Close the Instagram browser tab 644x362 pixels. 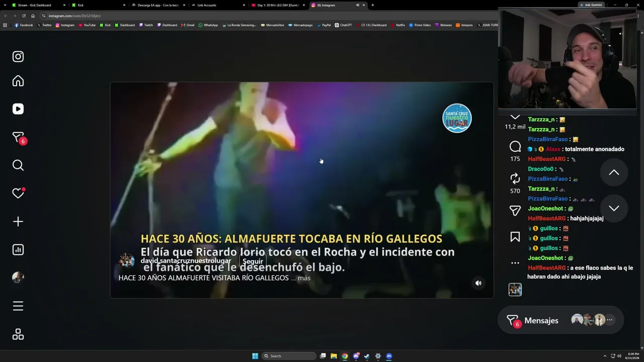[364, 5]
